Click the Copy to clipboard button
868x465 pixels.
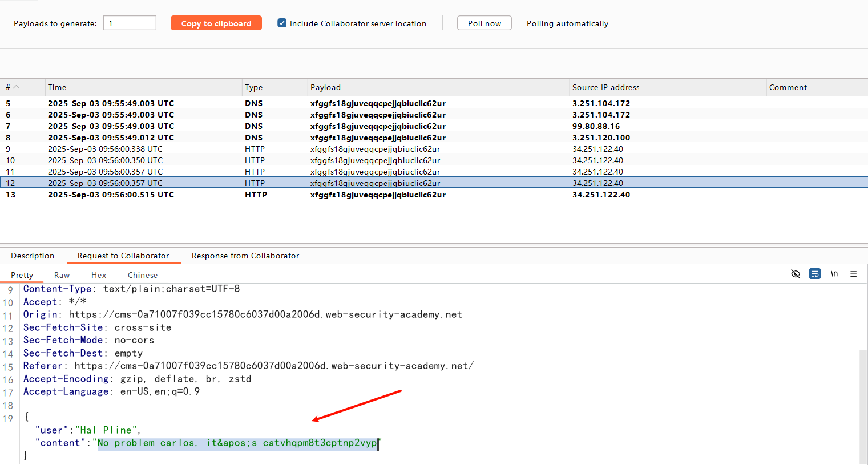coord(216,23)
